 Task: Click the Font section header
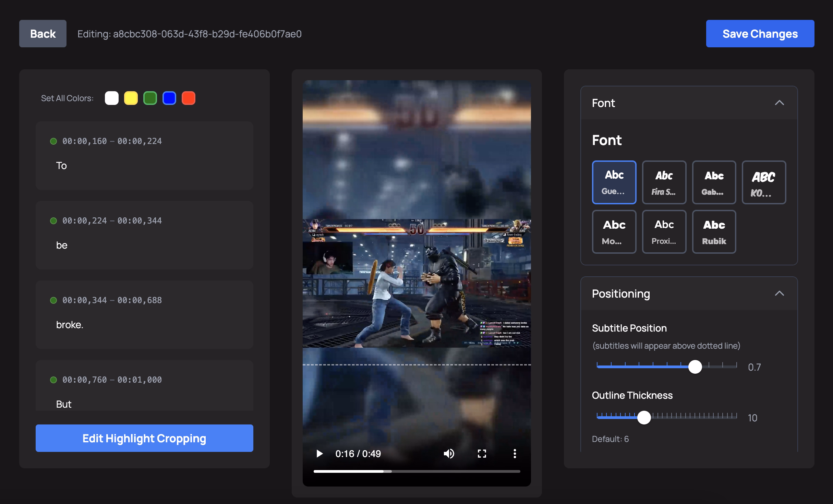click(689, 103)
